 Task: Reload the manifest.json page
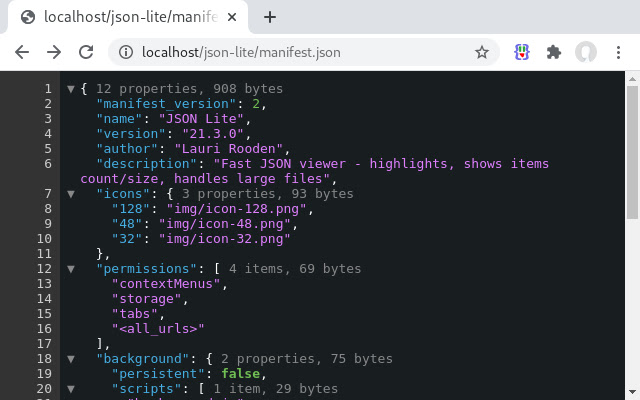point(86,52)
